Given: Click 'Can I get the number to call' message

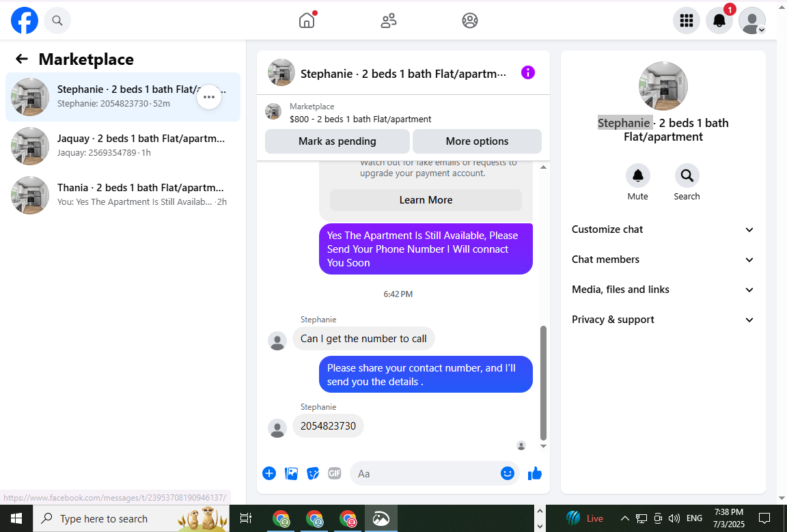Looking at the screenshot, I should tap(363, 339).
